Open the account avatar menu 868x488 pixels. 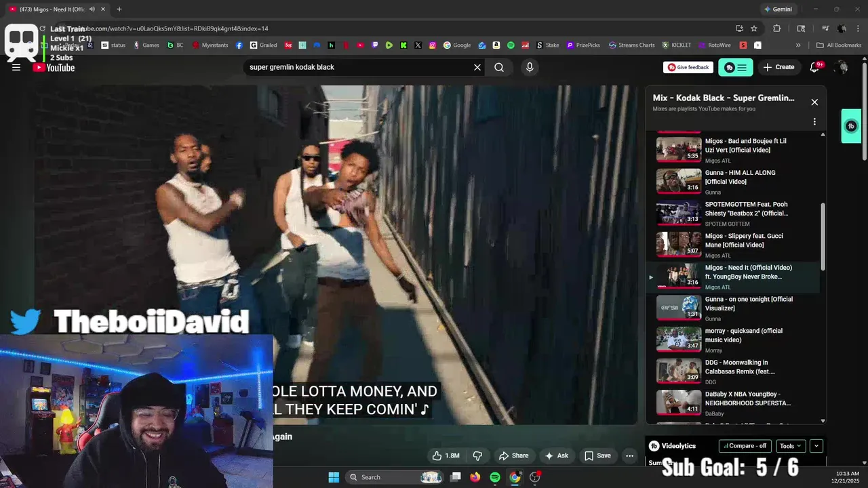842,67
